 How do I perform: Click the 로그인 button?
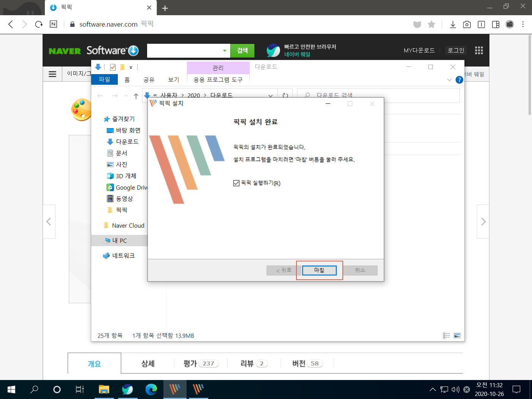click(x=456, y=50)
